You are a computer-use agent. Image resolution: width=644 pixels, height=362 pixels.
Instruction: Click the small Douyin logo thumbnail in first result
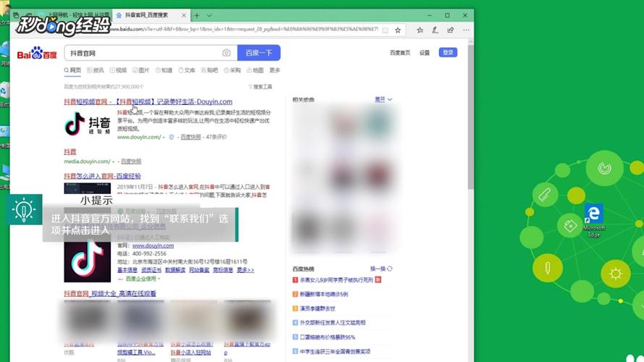pos(88,123)
